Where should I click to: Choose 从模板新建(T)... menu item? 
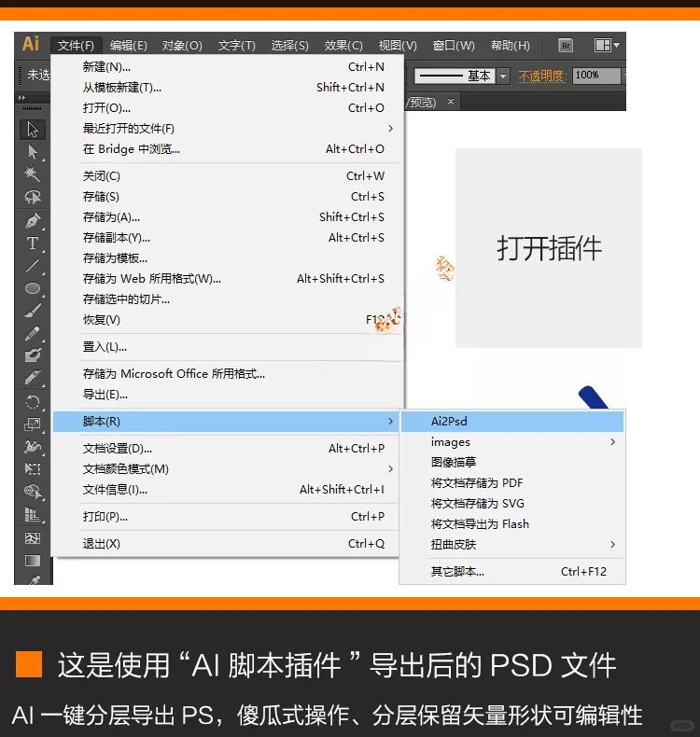point(228,88)
